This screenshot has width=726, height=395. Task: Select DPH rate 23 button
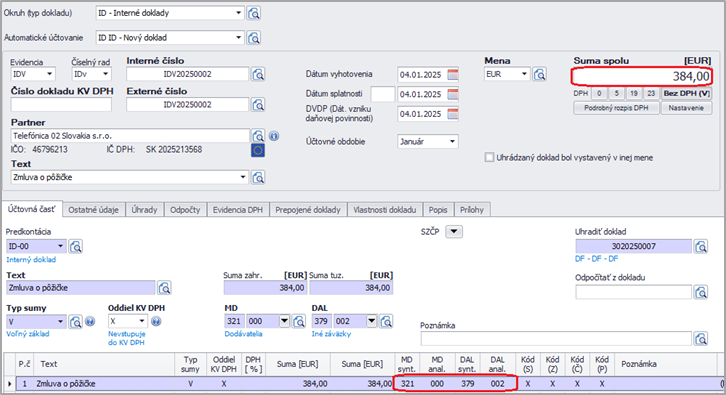pos(651,94)
